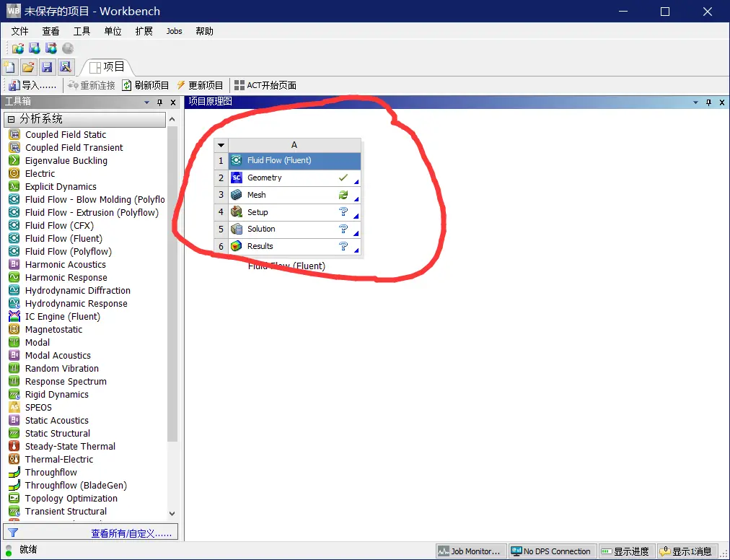
Task: Click the SPEOS system icon
Action: coord(14,407)
